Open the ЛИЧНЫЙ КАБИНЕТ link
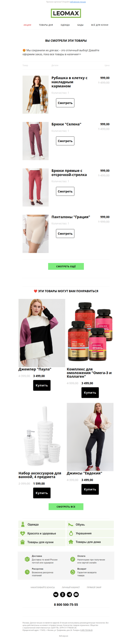 tap(71, 587)
